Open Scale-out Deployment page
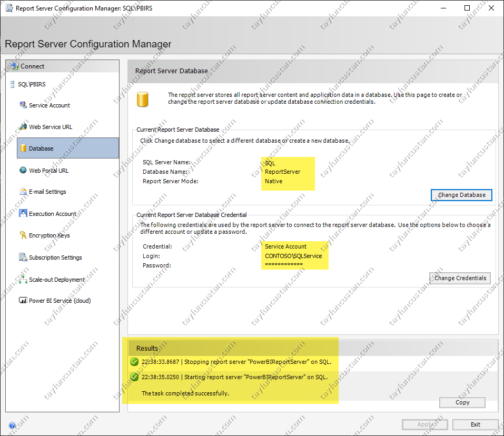Image resolution: width=504 pixels, height=436 pixels. 56,280
